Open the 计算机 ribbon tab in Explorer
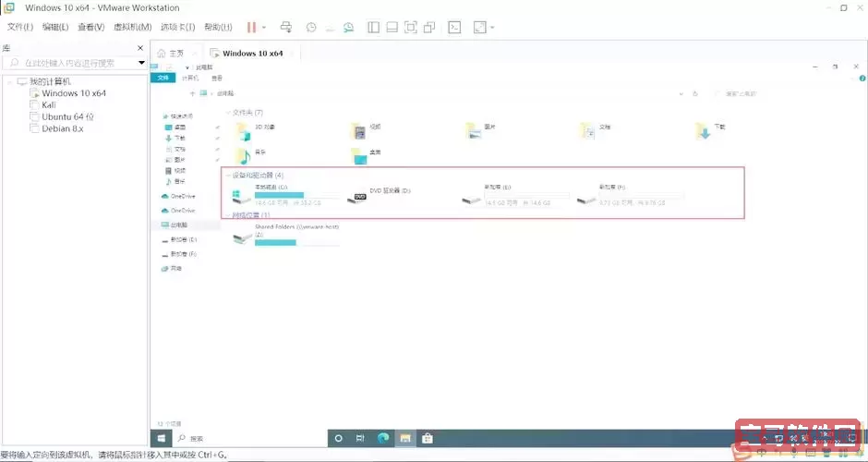868x462 pixels. (190, 79)
